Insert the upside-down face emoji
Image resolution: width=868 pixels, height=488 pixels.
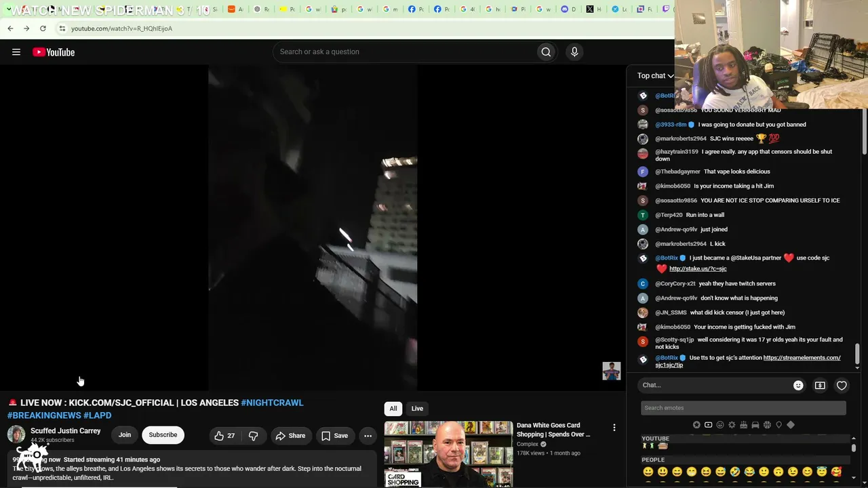point(778,472)
